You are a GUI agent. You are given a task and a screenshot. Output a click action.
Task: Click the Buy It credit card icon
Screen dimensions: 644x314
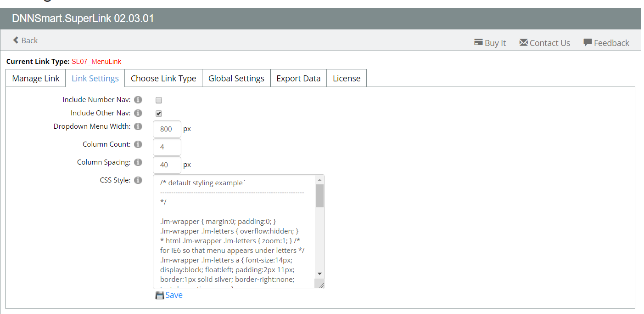click(x=478, y=42)
